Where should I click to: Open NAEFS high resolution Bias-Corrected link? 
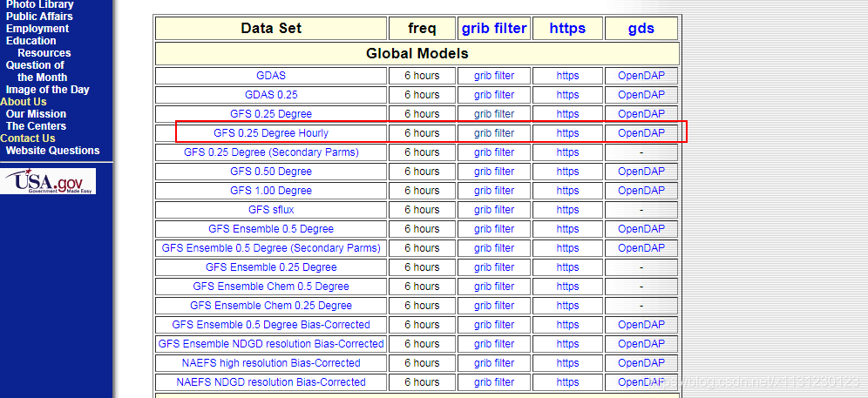[x=271, y=363]
